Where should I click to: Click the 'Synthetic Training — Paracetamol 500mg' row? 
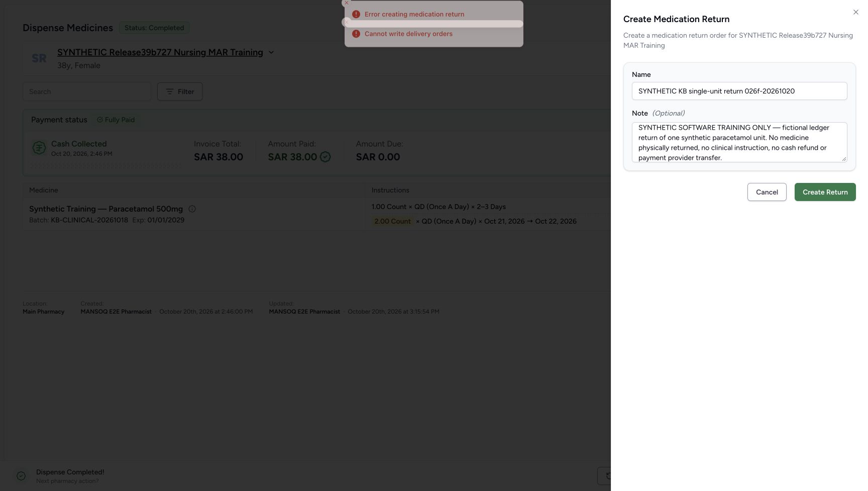[316, 214]
